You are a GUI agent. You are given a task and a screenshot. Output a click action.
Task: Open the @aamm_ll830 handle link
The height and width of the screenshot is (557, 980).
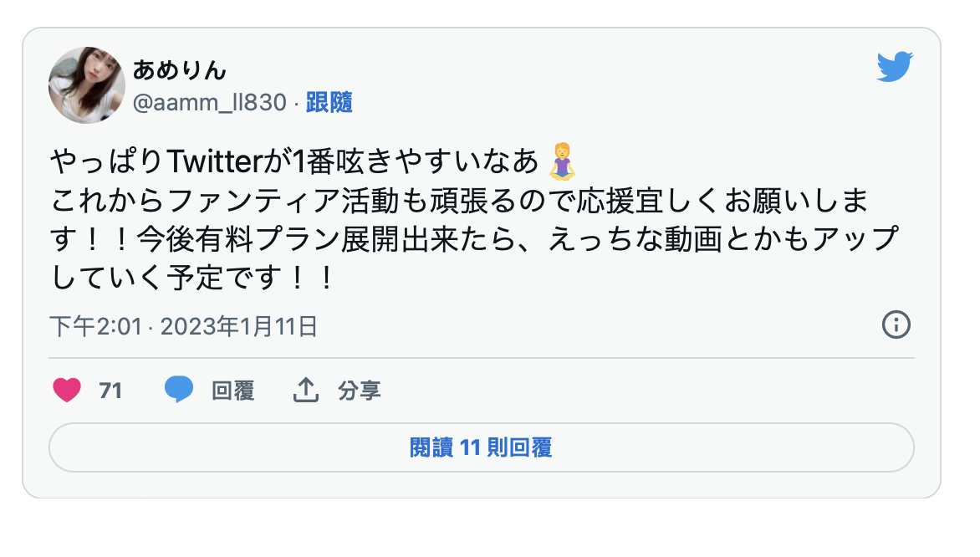tap(210, 103)
